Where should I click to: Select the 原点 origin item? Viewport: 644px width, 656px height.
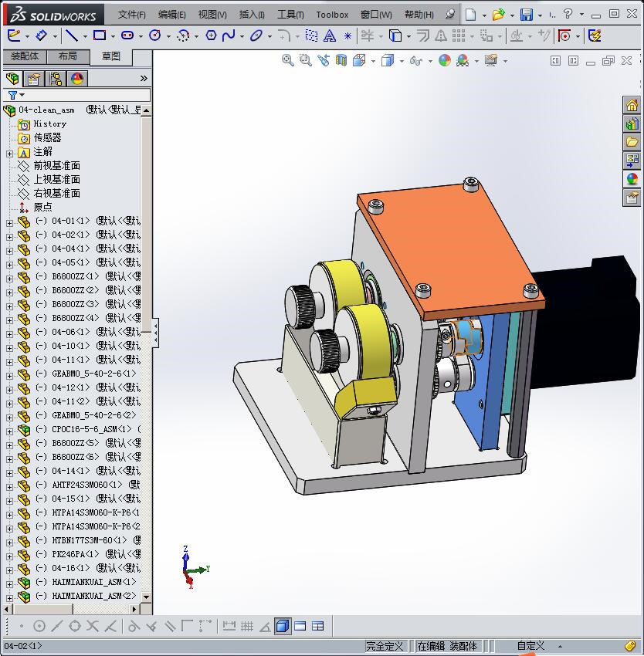42,207
